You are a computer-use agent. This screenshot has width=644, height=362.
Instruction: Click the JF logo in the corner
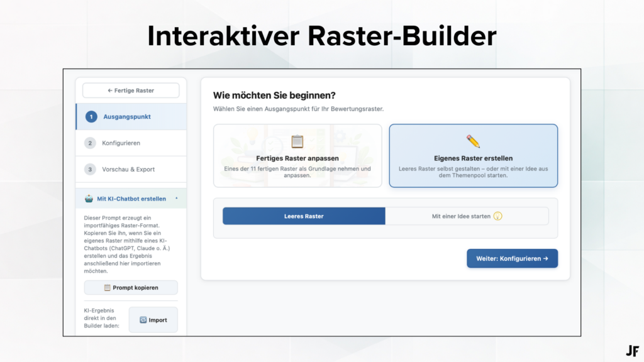click(632, 351)
